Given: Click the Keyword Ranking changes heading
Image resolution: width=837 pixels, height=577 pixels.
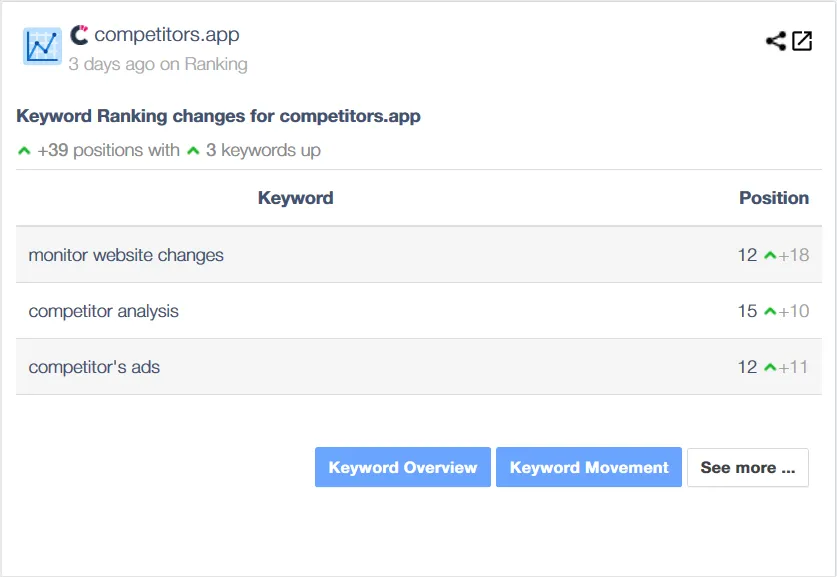Looking at the screenshot, I should pos(218,116).
